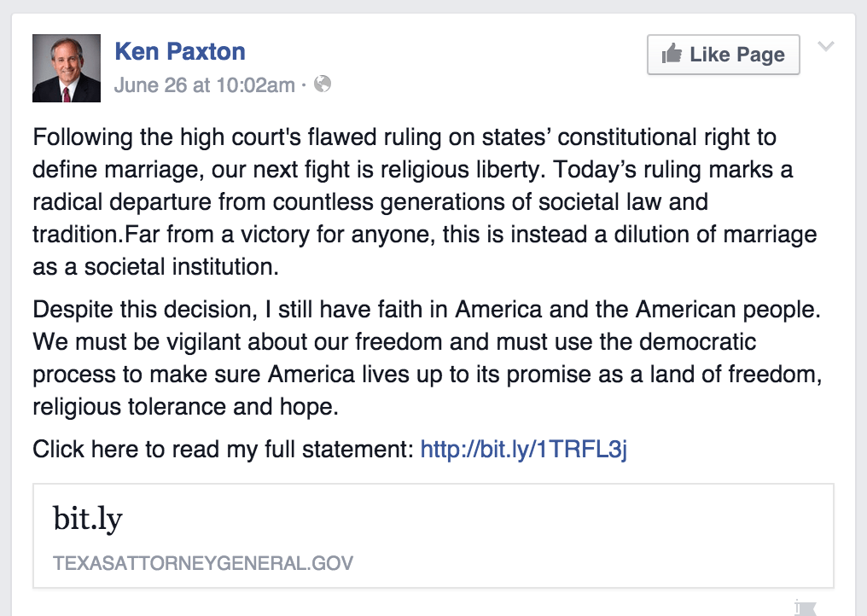Open the post options chevron dropdown
The image size is (867, 616).
pos(825,47)
